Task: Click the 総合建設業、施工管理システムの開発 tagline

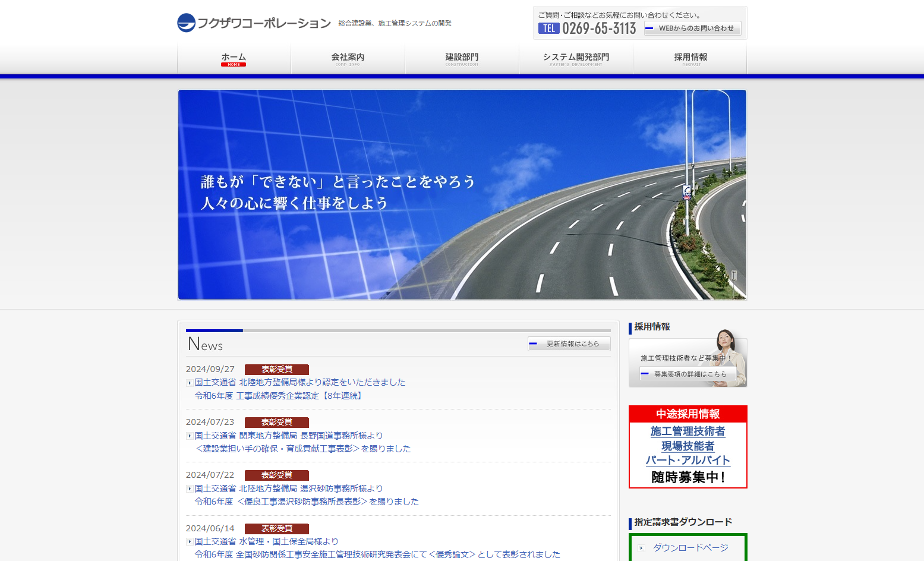Action: (395, 23)
